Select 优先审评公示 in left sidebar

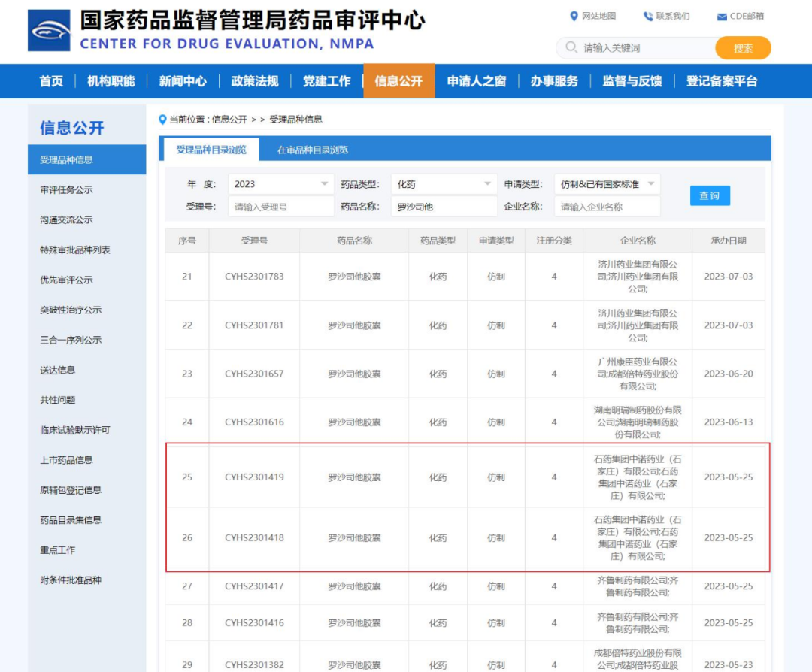click(67, 280)
